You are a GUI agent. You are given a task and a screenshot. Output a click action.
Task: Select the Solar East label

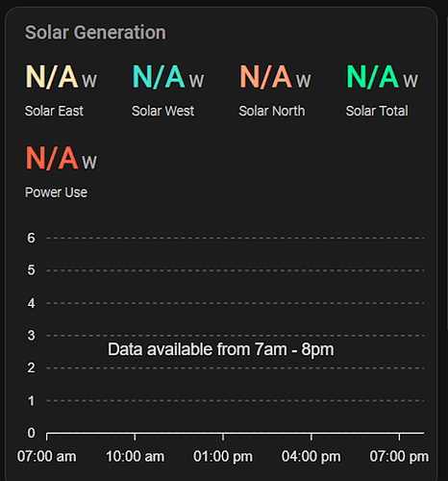(54, 111)
